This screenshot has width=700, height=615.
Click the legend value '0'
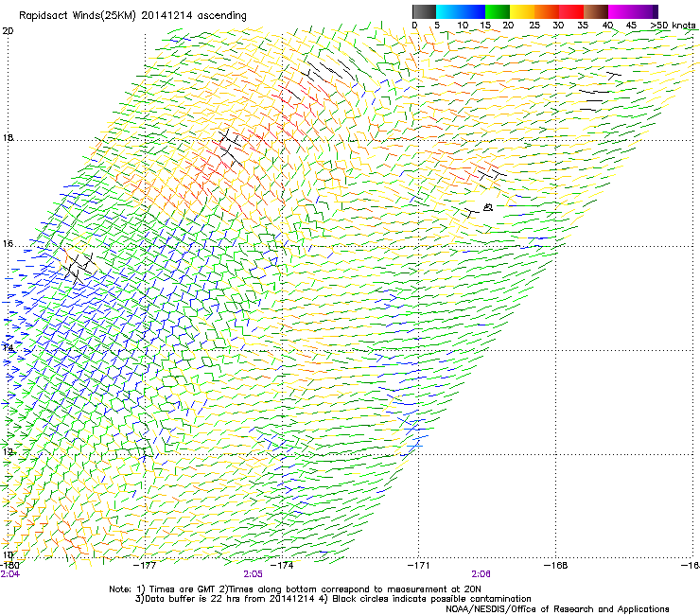[x=414, y=26]
